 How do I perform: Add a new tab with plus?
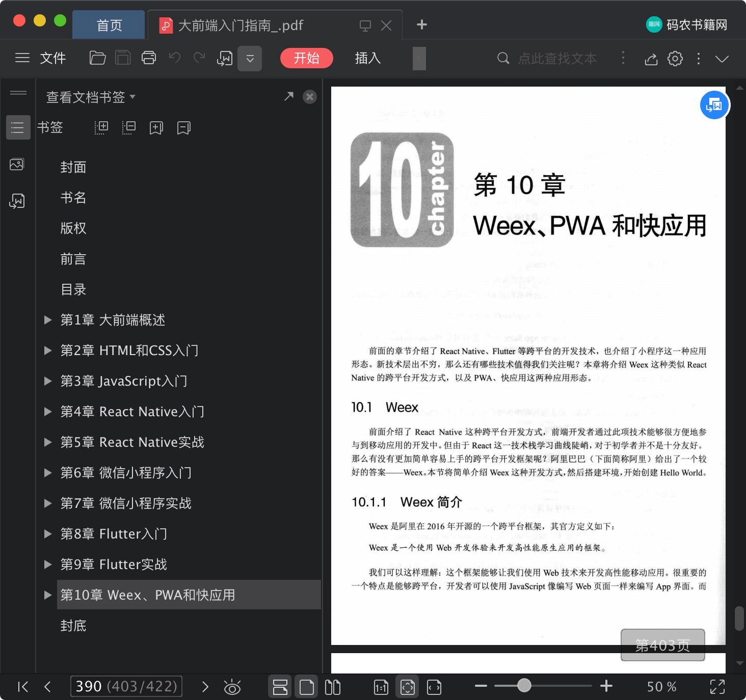click(422, 24)
